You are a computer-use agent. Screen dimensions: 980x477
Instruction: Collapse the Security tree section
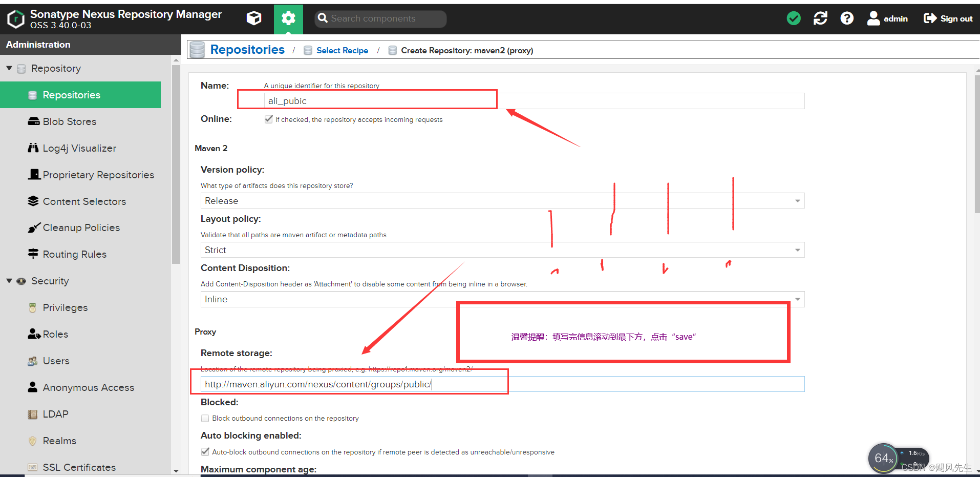pyautogui.click(x=9, y=281)
